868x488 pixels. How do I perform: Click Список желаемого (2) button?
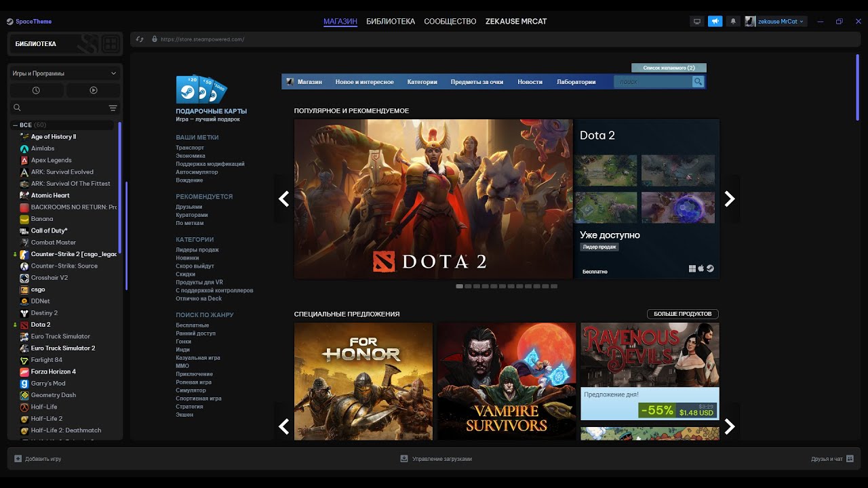point(669,68)
